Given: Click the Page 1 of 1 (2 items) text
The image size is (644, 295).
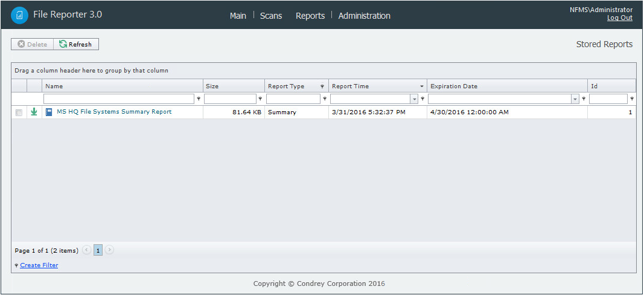Looking at the screenshot, I should [x=46, y=250].
